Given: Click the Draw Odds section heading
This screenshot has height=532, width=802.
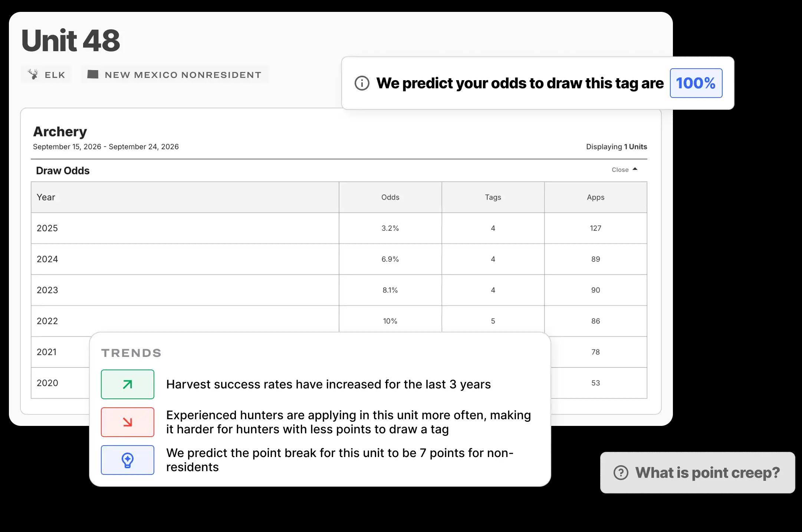Looking at the screenshot, I should coord(63,171).
